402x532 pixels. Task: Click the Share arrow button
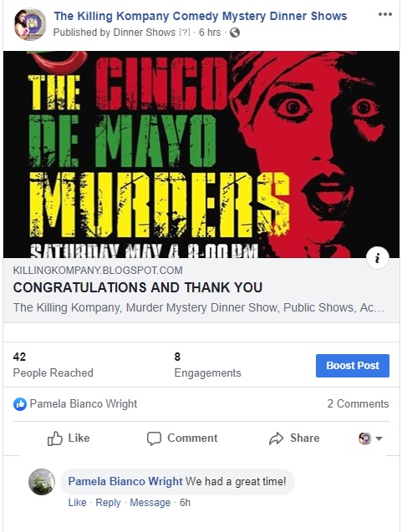tap(294, 438)
